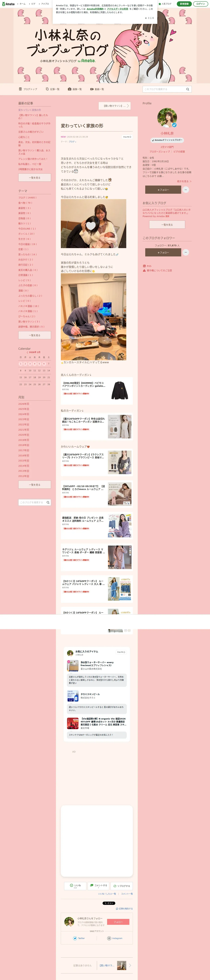Open the 記事一覧 tab
210x980 pixels.
[53, 89]
